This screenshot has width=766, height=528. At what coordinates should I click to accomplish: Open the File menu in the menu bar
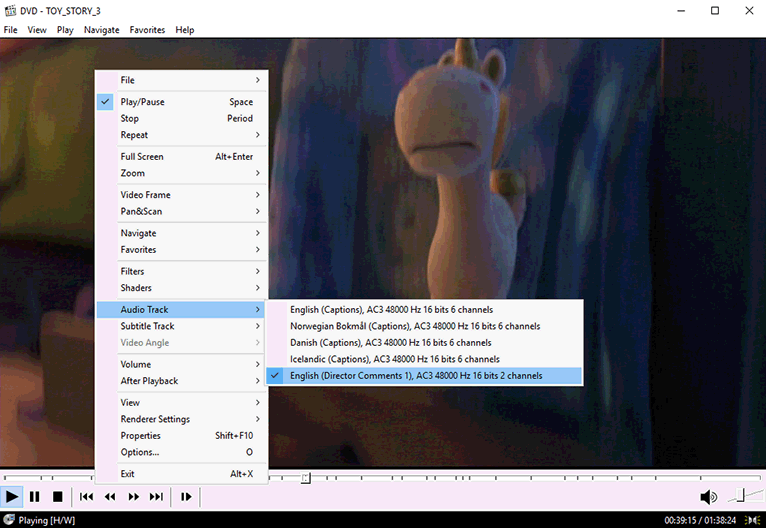click(x=10, y=30)
